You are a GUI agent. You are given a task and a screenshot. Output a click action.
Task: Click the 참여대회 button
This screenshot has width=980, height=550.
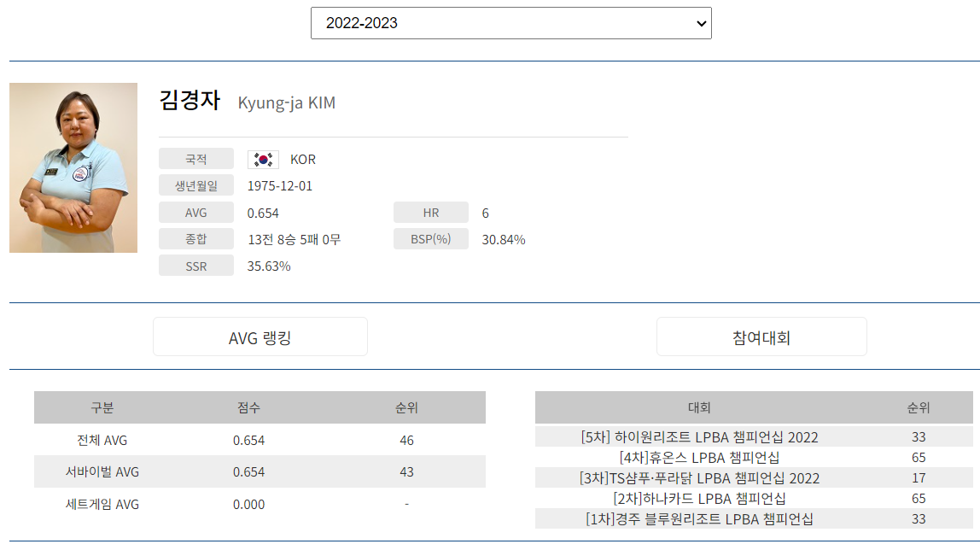click(x=761, y=336)
